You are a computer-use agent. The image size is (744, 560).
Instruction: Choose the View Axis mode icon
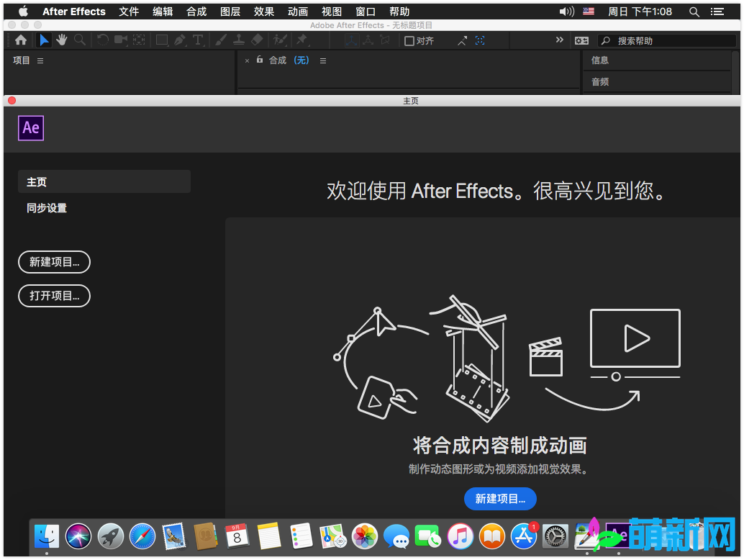[x=385, y=41]
